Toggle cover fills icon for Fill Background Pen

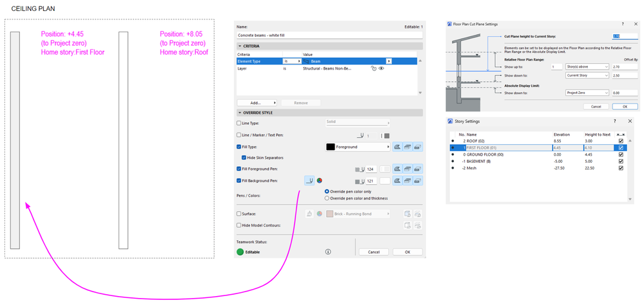pos(408,180)
